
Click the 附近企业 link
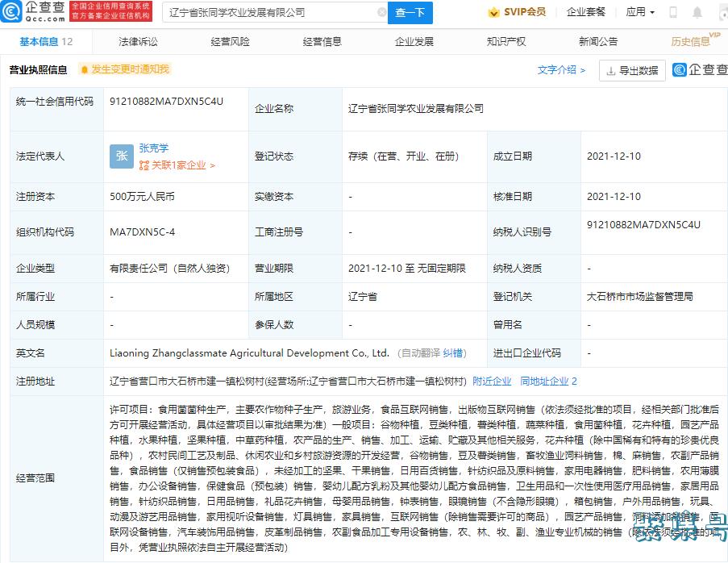pyautogui.click(x=492, y=381)
